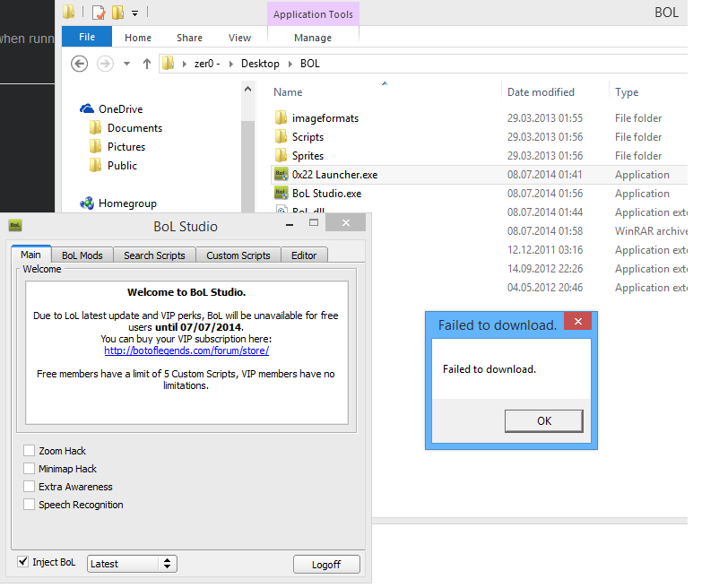Click the Properties icon in quick access toolbar
The height and width of the screenshot is (588, 719).
coord(99,13)
